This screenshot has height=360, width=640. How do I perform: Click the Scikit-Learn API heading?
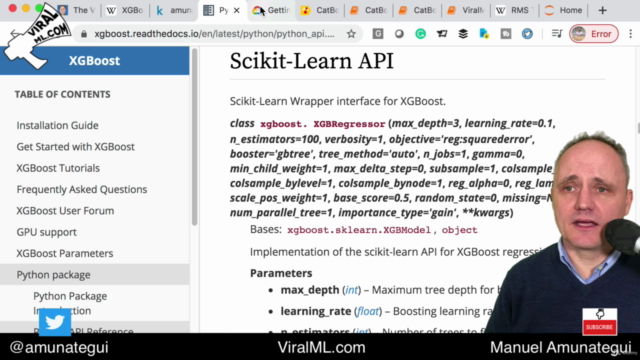tap(312, 61)
